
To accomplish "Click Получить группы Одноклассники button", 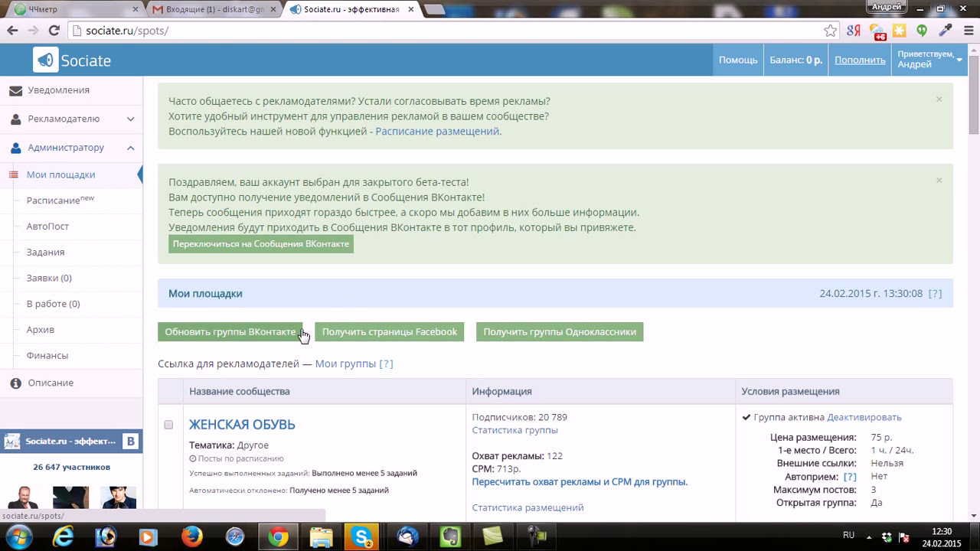I will pos(560,332).
